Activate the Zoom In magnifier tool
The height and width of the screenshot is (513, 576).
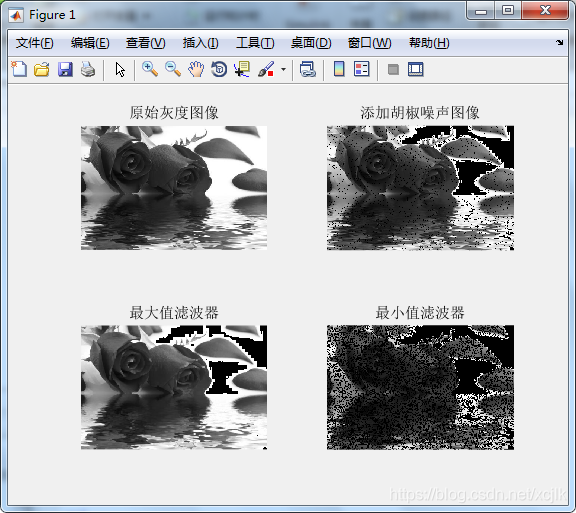pos(150,69)
